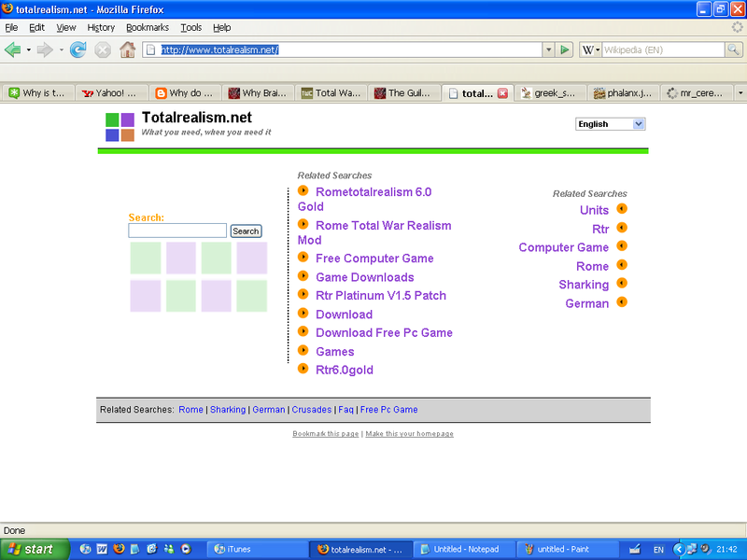Expand hidden system tray icons
The width and height of the screenshot is (747, 560).
click(x=680, y=549)
